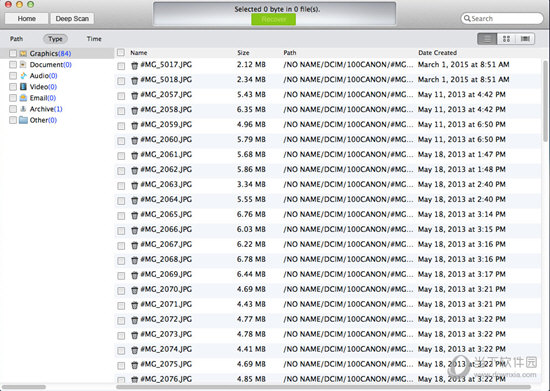Switch to the Path tab
This screenshot has width=550, height=391.
16,39
